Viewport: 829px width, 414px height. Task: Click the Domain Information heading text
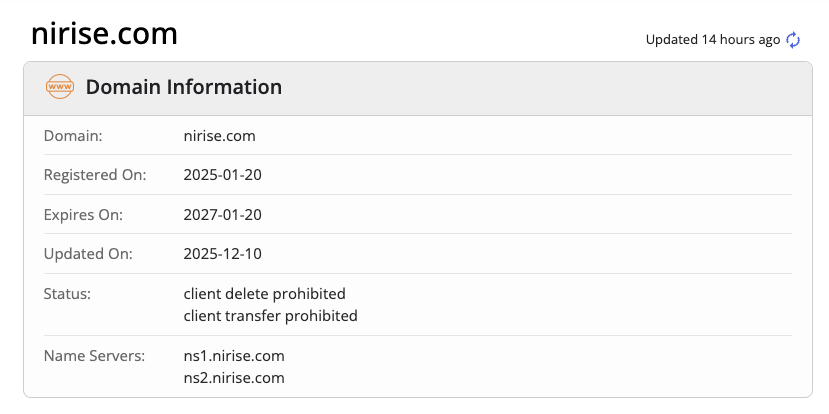tap(184, 87)
